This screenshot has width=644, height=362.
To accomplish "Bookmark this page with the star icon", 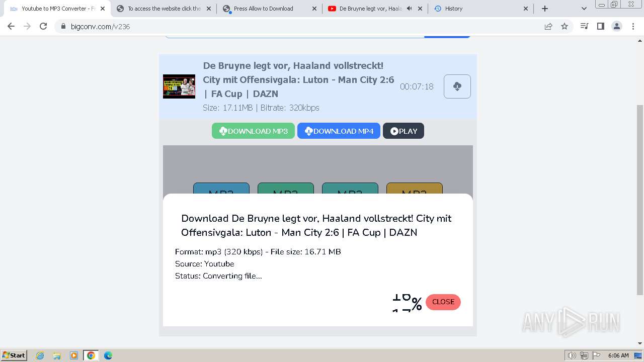I will click(565, 26).
